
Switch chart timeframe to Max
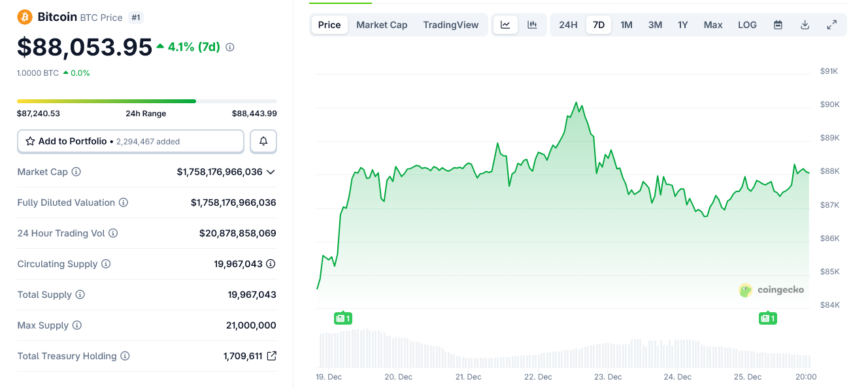point(712,24)
